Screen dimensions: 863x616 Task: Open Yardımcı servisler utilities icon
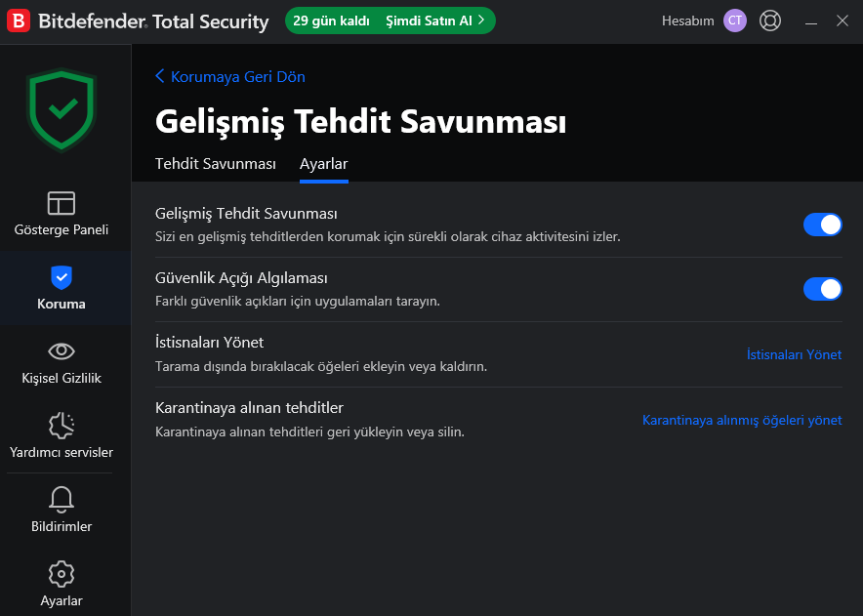(x=62, y=426)
